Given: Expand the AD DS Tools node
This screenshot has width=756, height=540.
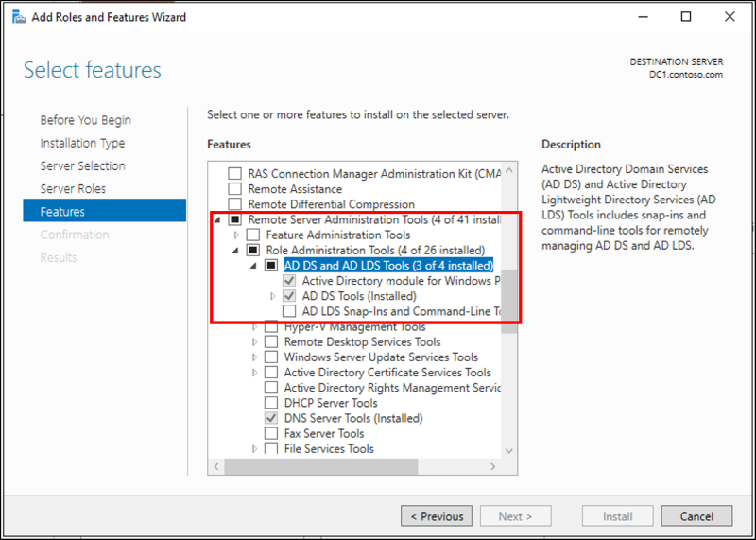Looking at the screenshot, I should click(x=272, y=296).
